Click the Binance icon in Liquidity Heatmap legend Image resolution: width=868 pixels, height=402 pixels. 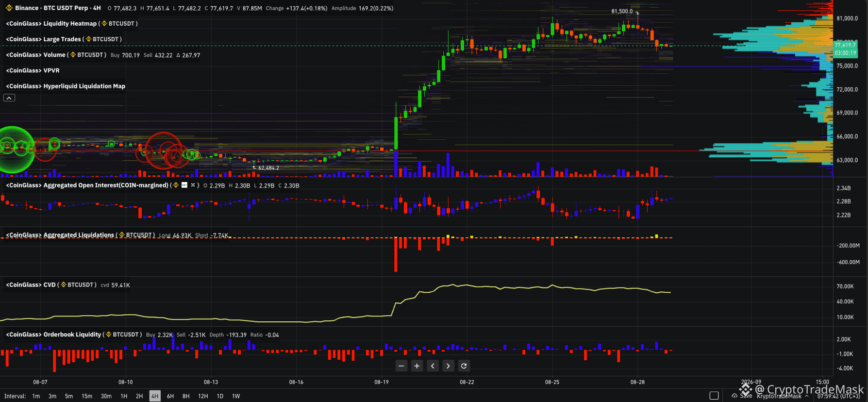[104, 24]
